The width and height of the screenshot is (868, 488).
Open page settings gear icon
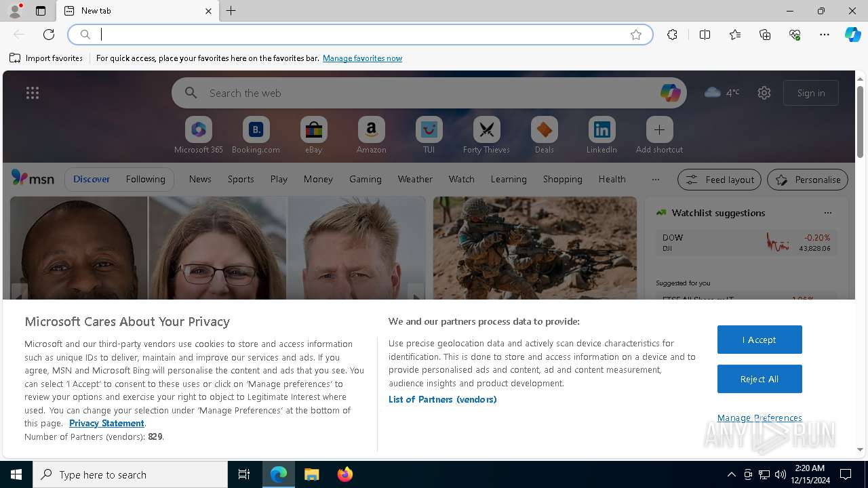coord(764,93)
